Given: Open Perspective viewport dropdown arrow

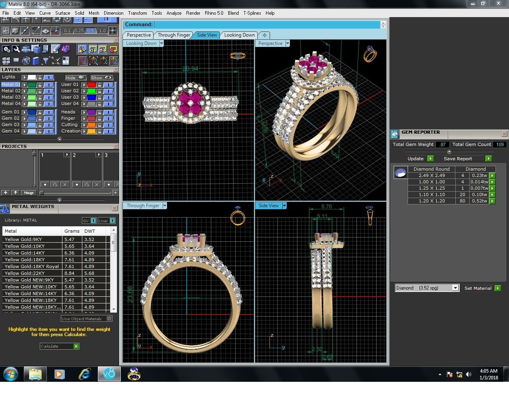Looking at the screenshot, I should tap(288, 43).
